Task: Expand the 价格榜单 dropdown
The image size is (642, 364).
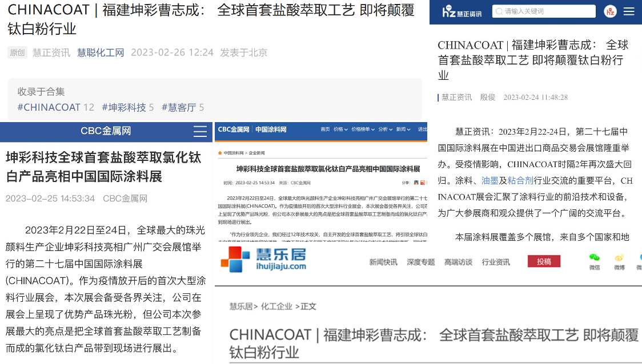Action: tap(361, 130)
